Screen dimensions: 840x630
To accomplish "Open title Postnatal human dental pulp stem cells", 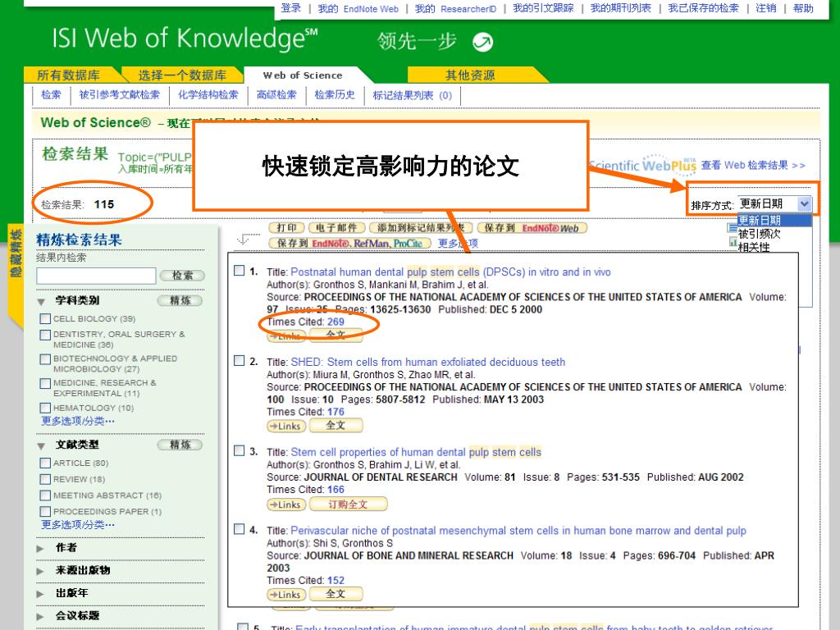I will tap(450, 272).
